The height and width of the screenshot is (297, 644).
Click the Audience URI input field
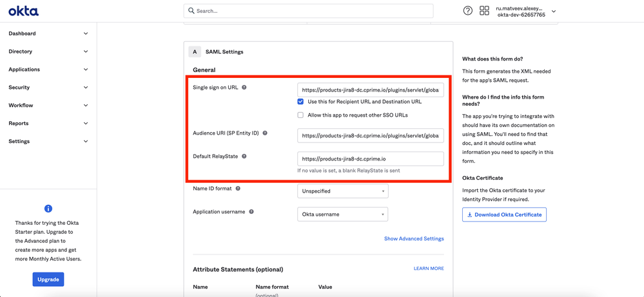(371, 135)
